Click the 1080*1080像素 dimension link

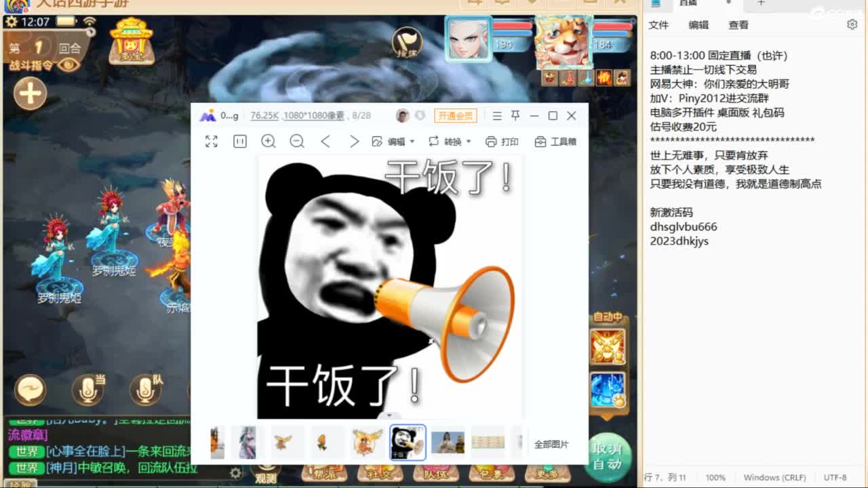(x=314, y=116)
